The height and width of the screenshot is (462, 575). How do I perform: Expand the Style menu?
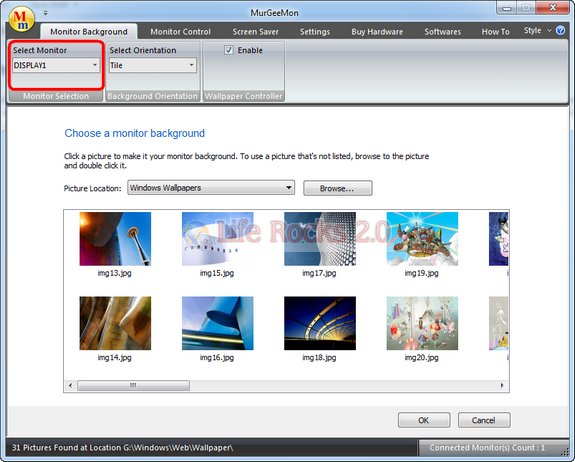tap(537, 31)
